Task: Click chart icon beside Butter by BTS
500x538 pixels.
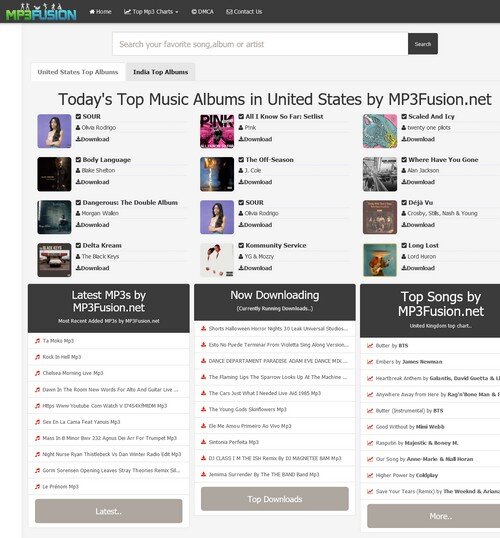Action: pyautogui.click(x=370, y=346)
